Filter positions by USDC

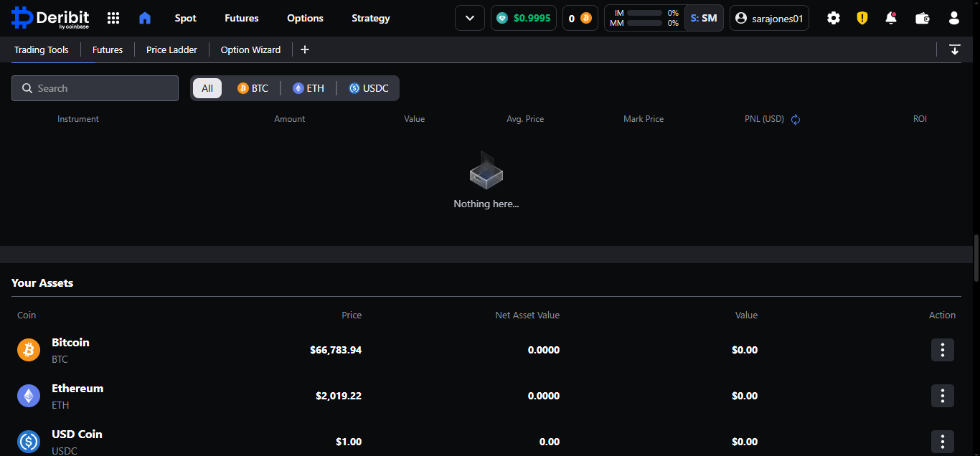pos(369,88)
